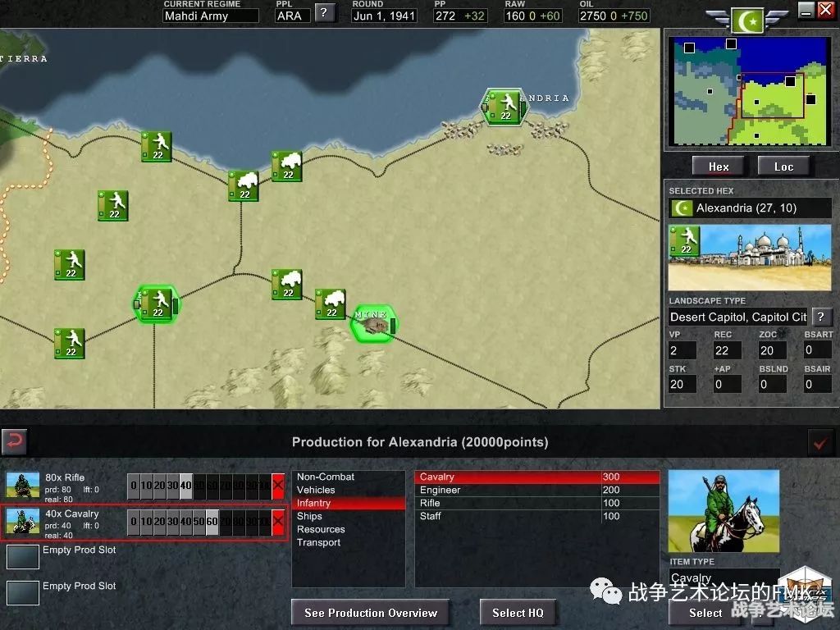The width and height of the screenshot is (840, 630).
Task: Select the vehicle unit just west of the Mine hex
Action: click(x=330, y=304)
